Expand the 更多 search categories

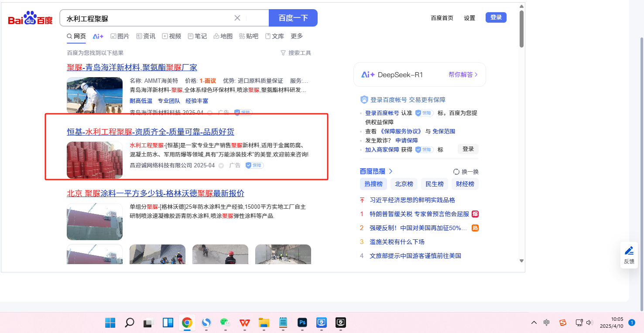pos(297,36)
